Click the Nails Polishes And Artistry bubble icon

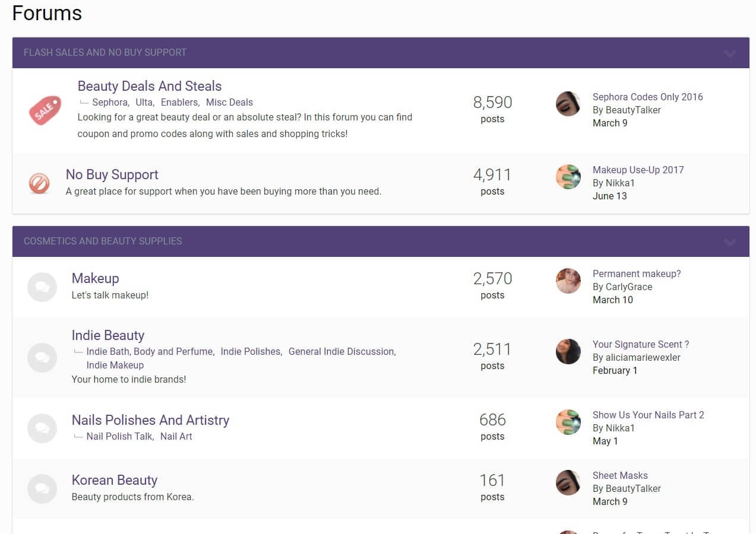(42, 428)
